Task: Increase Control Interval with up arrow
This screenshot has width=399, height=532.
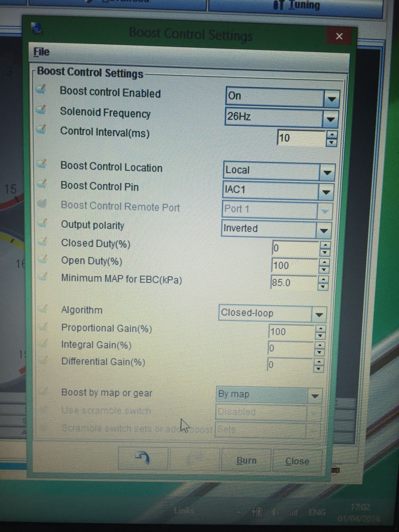Action: 332,134
